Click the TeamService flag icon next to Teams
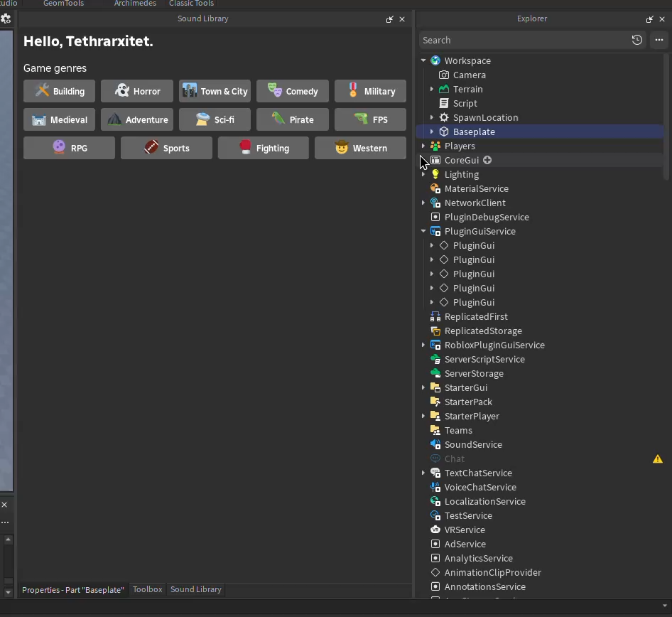 click(435, 430)
